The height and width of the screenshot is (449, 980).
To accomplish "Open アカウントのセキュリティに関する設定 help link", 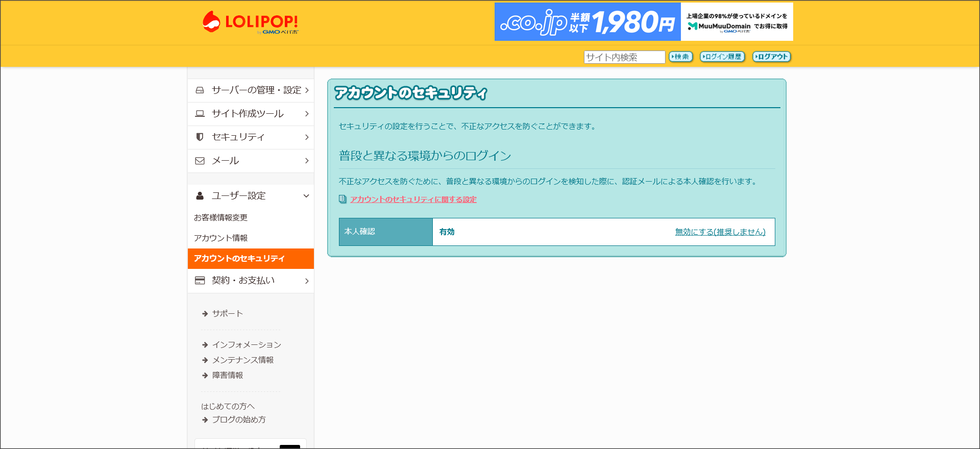I will [413, 199].
